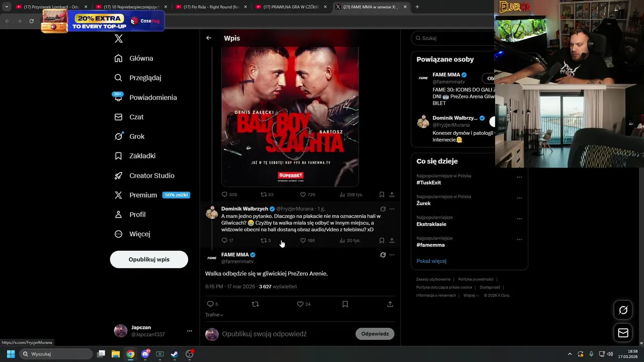This screenshot has width=644, height=362.
Task: Bookmark the poster tweet
Action: click(382, 195)
